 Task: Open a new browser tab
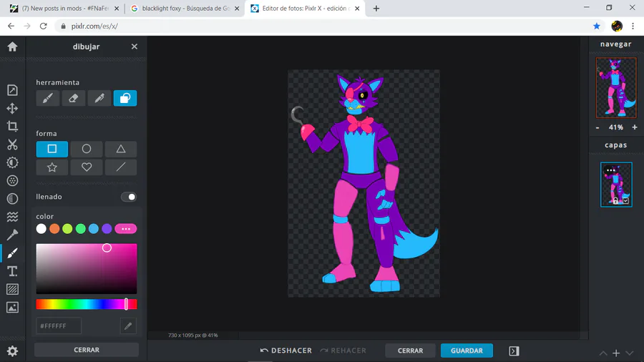376,8
